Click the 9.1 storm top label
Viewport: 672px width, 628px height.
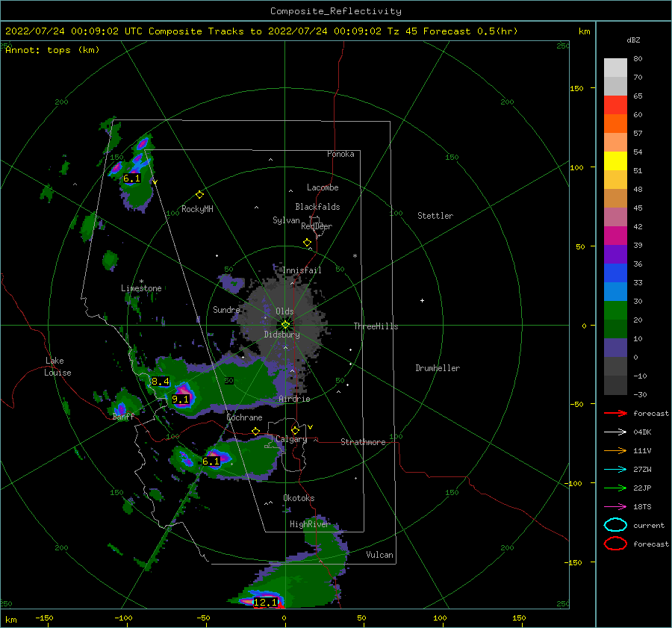pyautogui.click(x=181, y=400)
